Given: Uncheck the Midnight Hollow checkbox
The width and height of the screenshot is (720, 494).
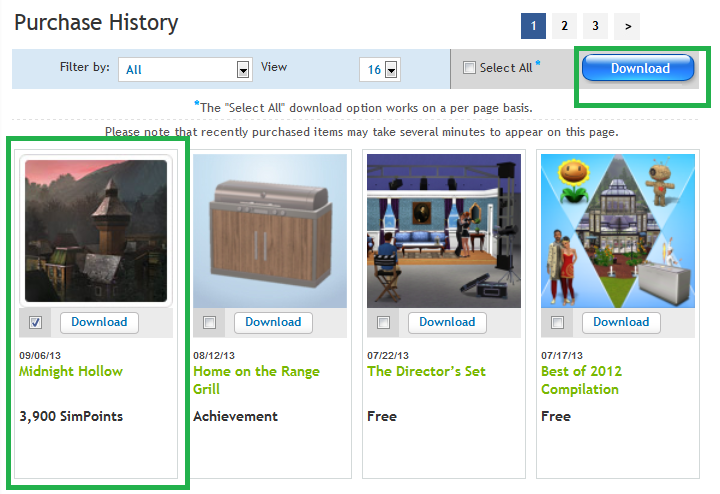Looking at the screenshot, I should tap(35, 322).
